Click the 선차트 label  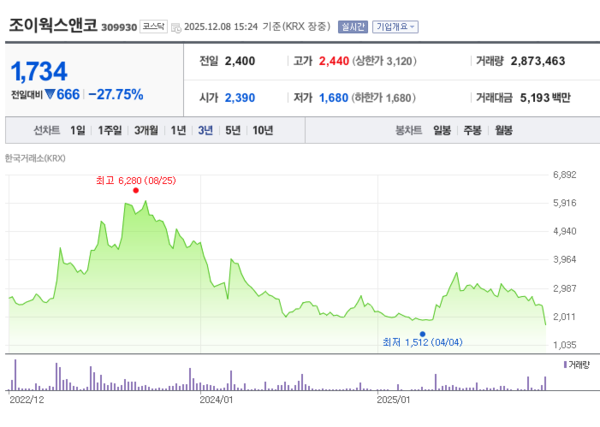click(x=47, y=130)
